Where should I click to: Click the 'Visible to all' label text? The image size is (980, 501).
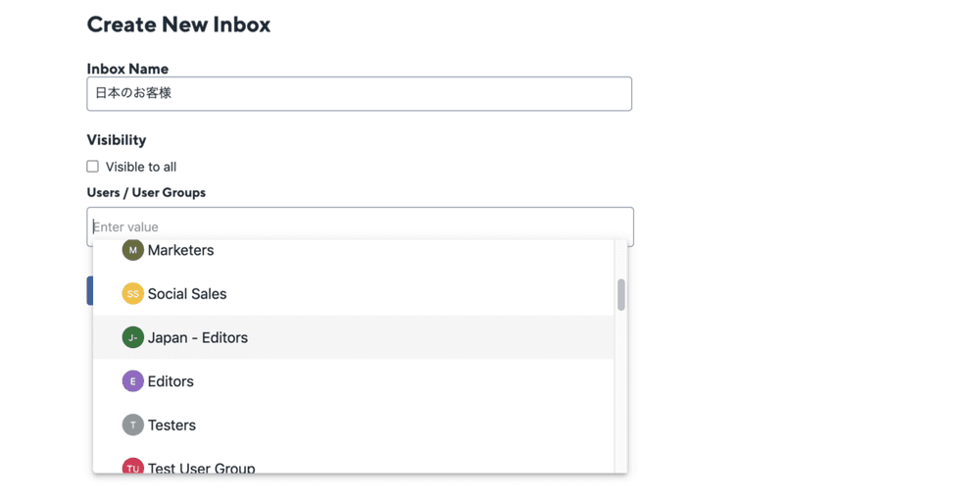click(x=141, y=167)
